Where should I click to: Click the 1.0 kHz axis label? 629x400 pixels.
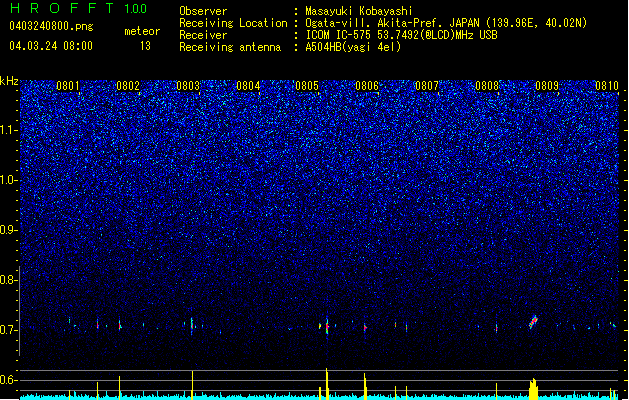[9, 180]
